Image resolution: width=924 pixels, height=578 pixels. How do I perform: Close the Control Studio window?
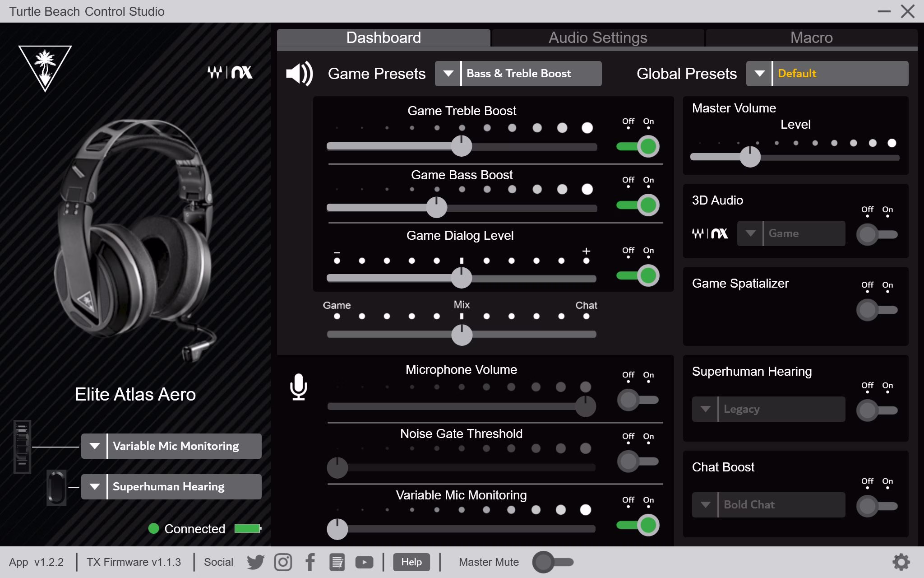(x=908, y=11)
